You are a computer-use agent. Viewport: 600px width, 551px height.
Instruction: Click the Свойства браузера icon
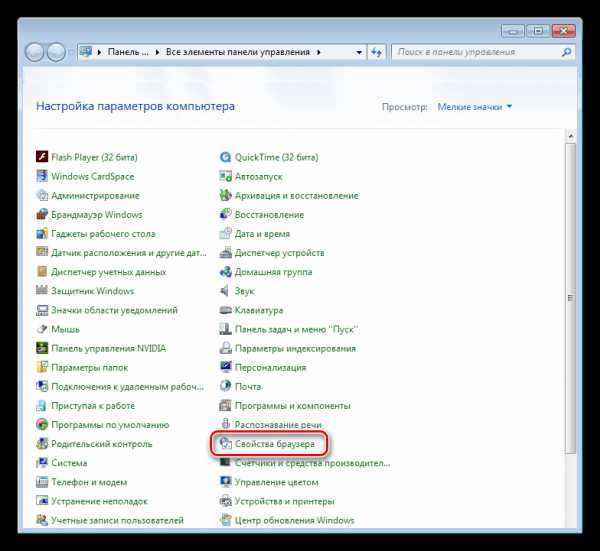(x=225, y=444)
